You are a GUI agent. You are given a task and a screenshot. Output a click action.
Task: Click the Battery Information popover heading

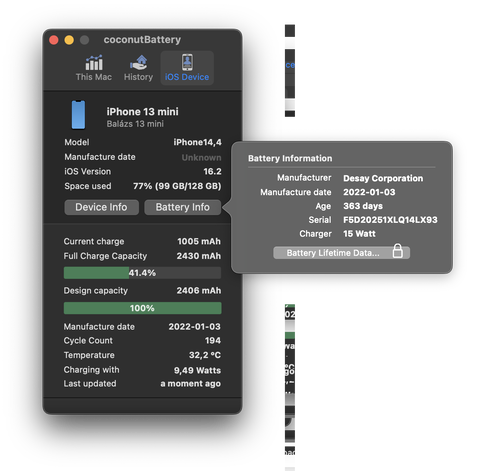(x=290, y=158)
